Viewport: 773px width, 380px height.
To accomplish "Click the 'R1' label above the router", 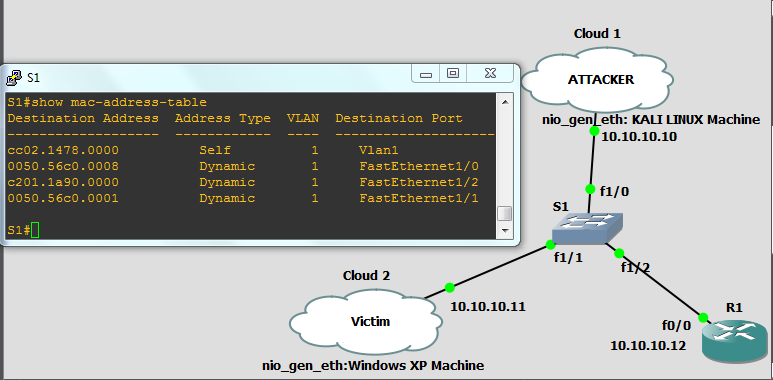I will click(734, 308).
